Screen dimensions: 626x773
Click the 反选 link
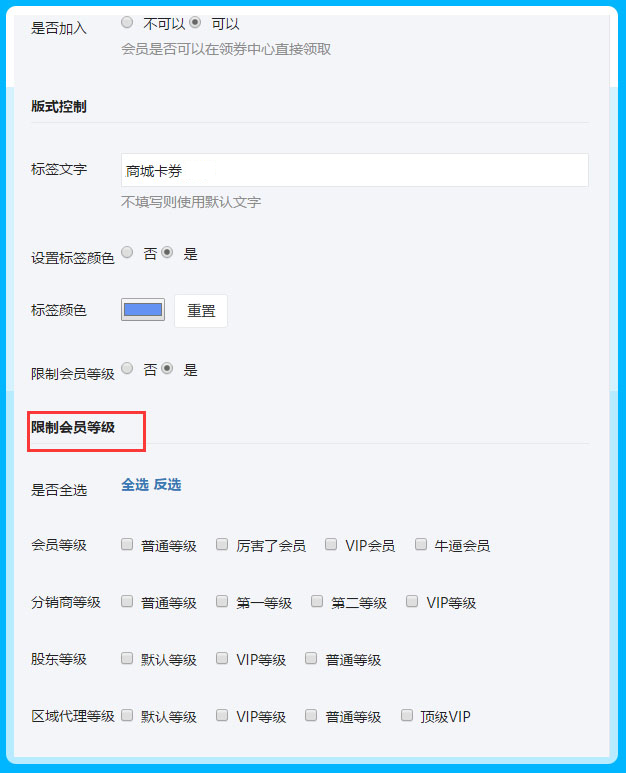click(167, 484)
